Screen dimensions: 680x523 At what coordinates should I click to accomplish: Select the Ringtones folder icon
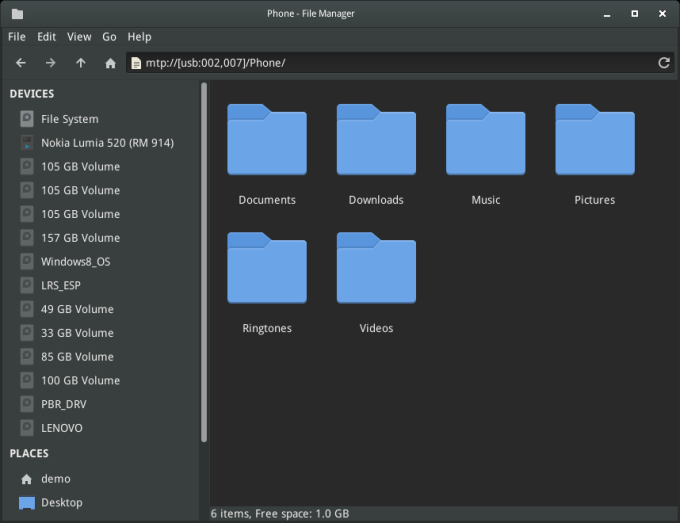pos(267,269)
